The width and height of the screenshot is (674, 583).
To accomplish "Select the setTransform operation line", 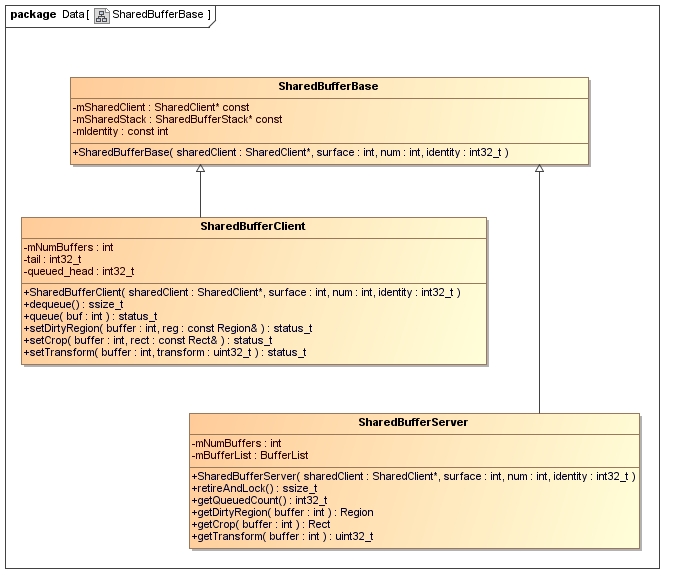I will coord(165,353).
